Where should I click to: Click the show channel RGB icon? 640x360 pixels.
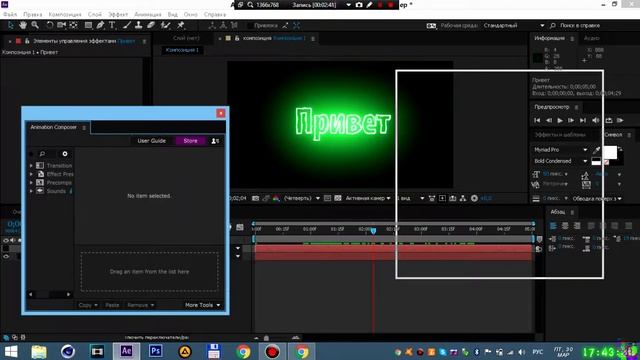pyautogui.click(x=276, y=198)
